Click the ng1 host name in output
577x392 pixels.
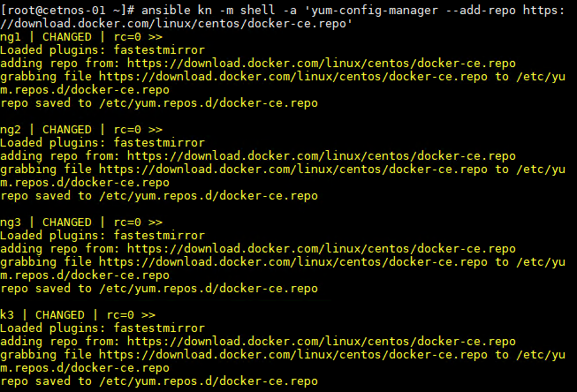click(11, 36)
